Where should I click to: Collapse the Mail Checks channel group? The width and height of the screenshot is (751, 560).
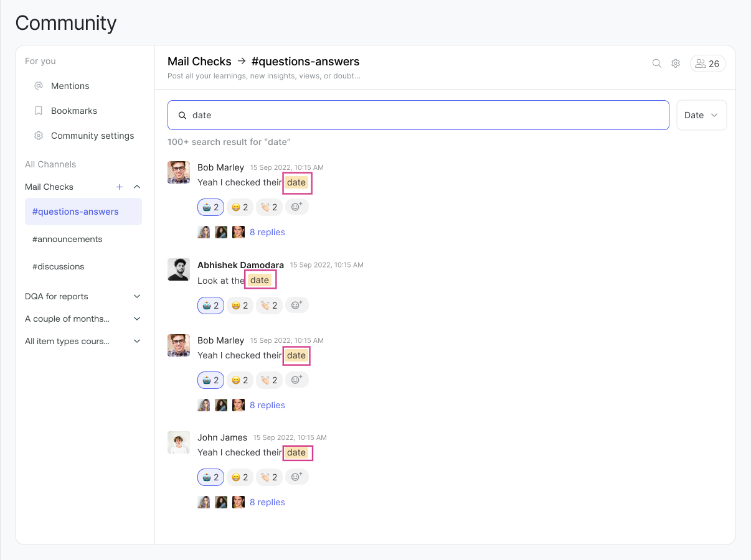point(137,187)
